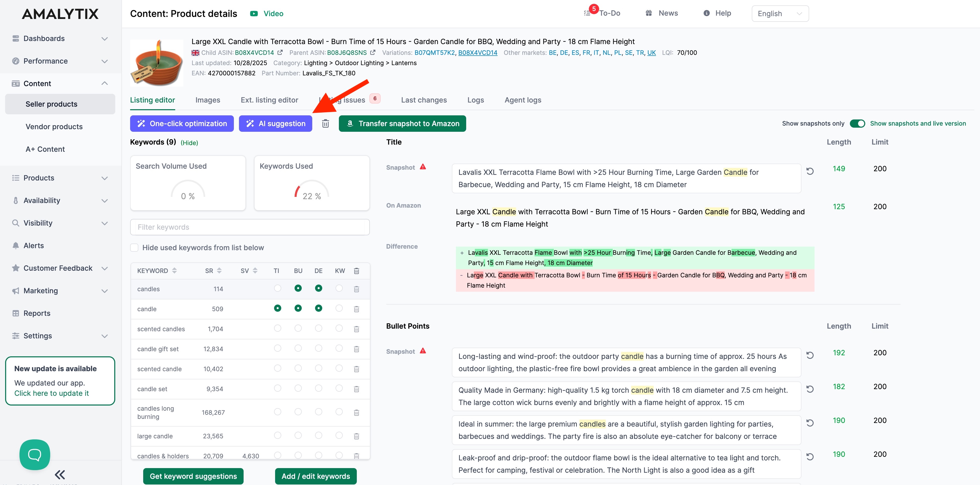This screenshot has height=485, width=980.
Task: Click the Help info icon
Action: pyautogui.click(x=706, y=13)
